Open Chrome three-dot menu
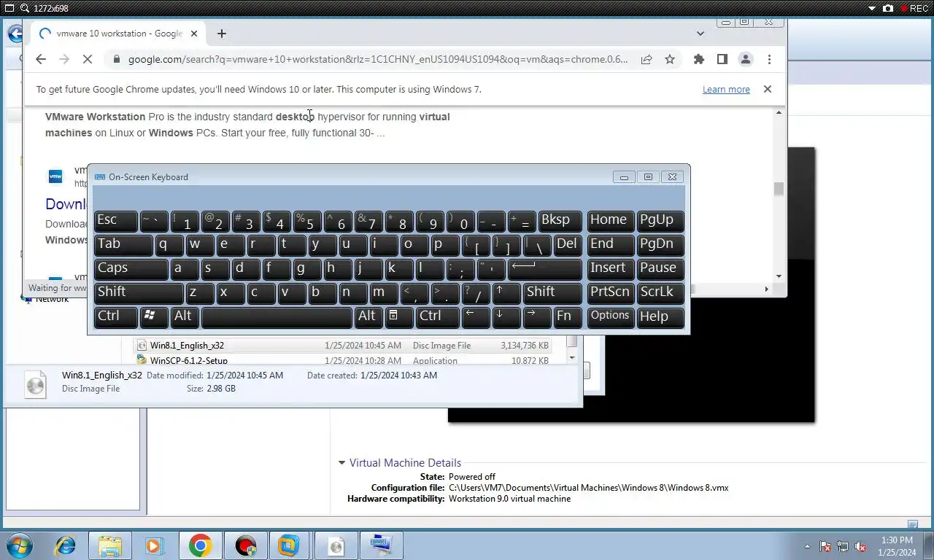The image size is (934, 560). [769, 60]
